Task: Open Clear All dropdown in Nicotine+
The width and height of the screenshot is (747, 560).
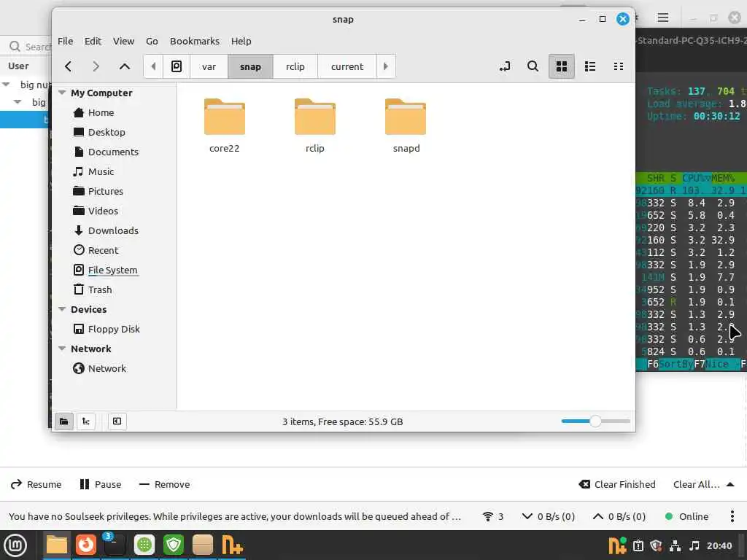Action: 703,484
